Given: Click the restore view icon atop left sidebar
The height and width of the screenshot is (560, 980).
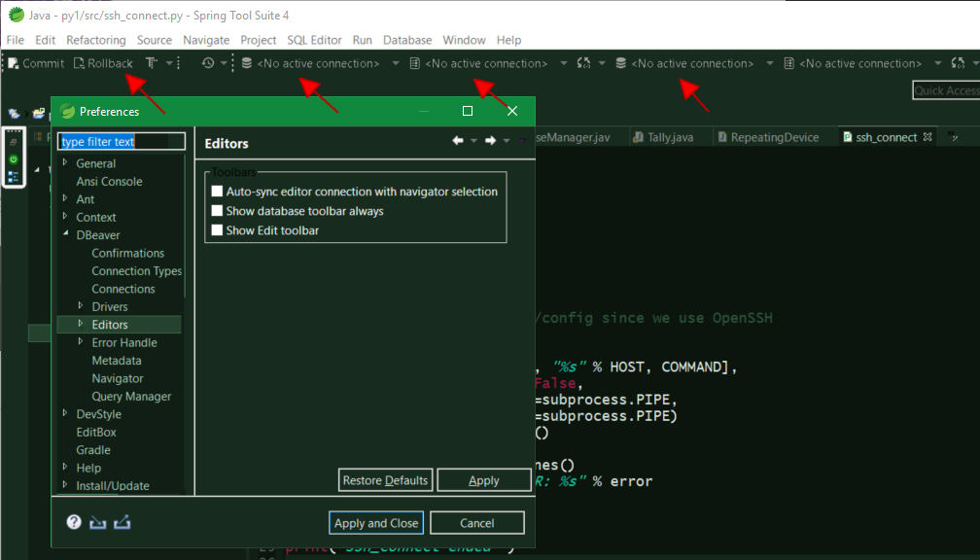Looking at the screenshot, I should pos(14,143).
